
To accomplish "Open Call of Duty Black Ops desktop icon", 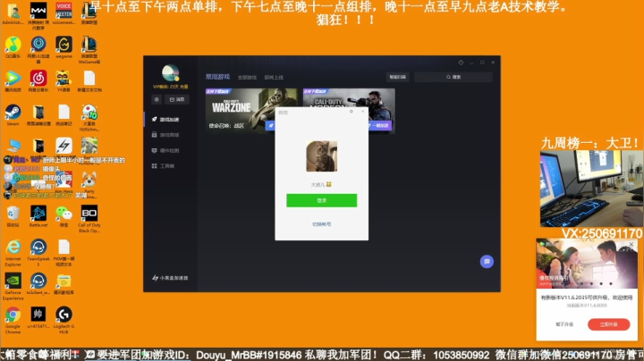I will (x=89, y=219).
